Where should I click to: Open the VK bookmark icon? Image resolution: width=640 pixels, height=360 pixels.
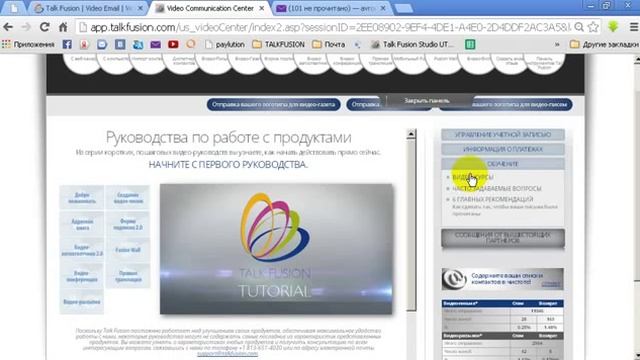point(120,44)
